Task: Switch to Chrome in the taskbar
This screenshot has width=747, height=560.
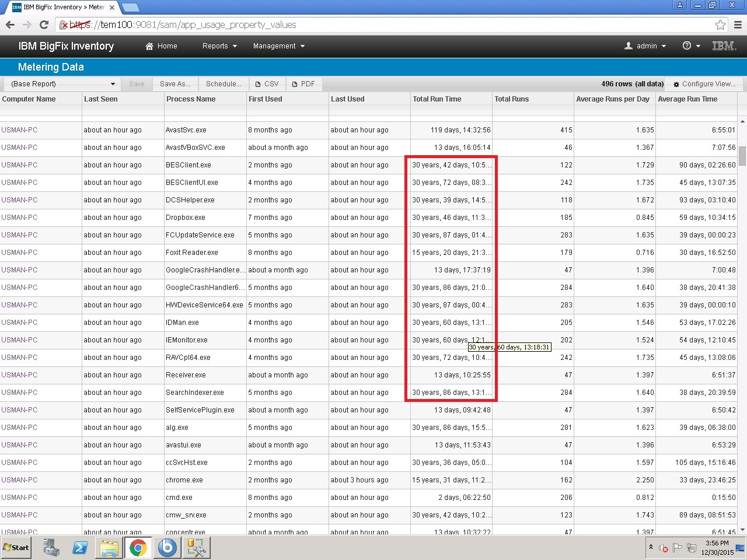Action: [138, 548]
